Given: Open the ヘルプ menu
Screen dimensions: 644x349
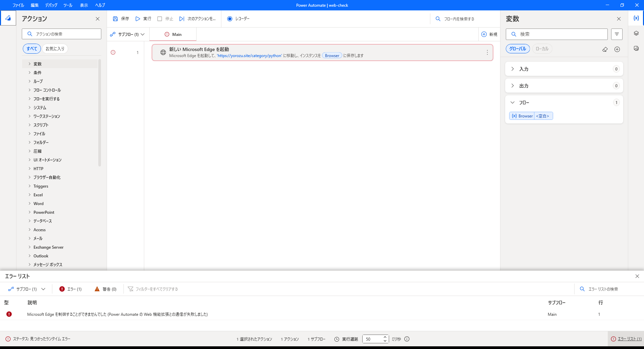Looking at the screenshot, I should coord(100,5).
